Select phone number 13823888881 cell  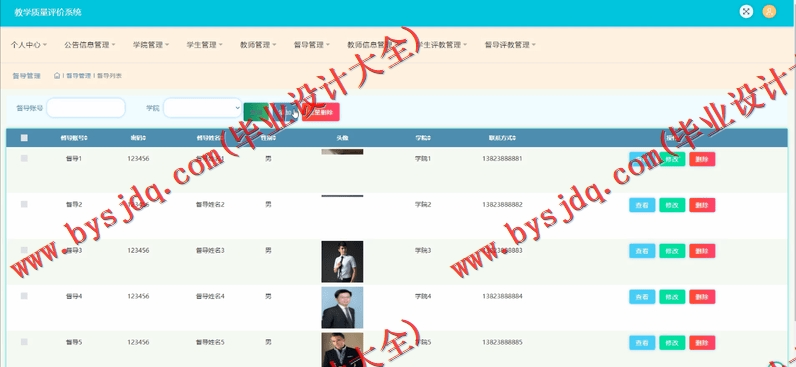pyautogui.click(x=502, y=159)
